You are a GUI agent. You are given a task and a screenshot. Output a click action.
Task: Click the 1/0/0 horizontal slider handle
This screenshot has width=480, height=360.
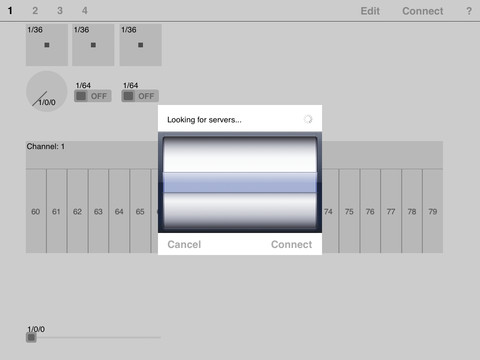click(31, 338)
